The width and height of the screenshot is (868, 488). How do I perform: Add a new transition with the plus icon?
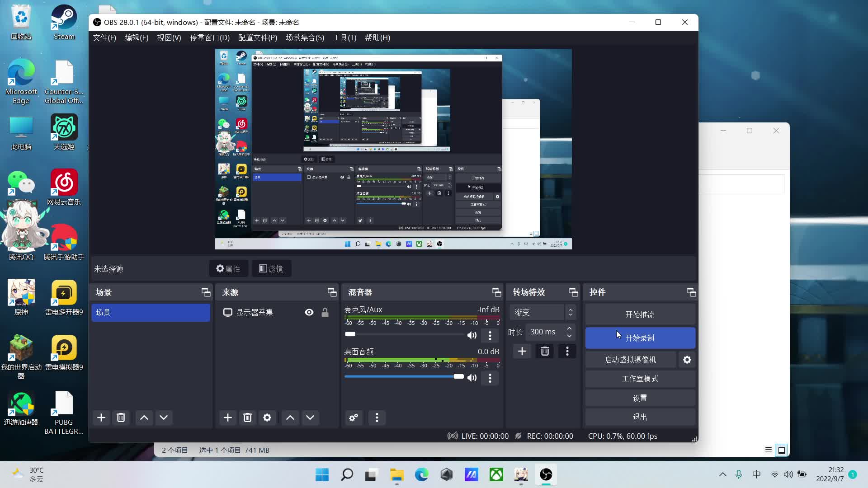pyautogui.click(x=522, y=351)
